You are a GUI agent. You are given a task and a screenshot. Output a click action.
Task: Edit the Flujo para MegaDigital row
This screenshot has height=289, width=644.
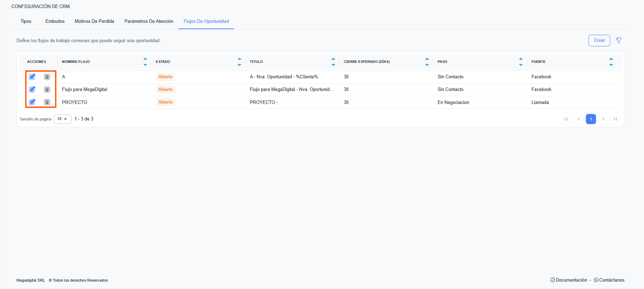[x=32, y=89]
